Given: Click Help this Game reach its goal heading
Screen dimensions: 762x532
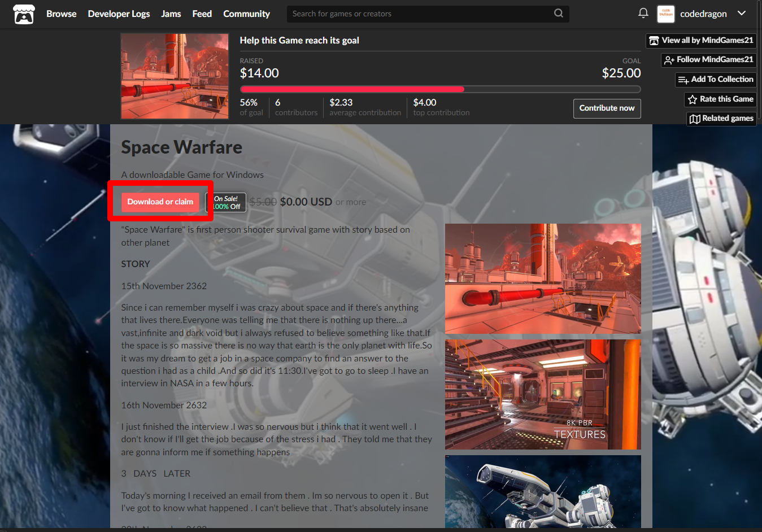Looking at the screenshot, I should pyautogui.click(x=299, y=40).
